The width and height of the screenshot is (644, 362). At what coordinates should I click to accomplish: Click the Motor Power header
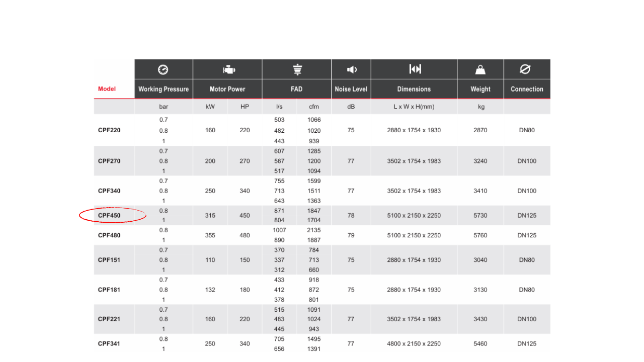(x=227, y=89)
